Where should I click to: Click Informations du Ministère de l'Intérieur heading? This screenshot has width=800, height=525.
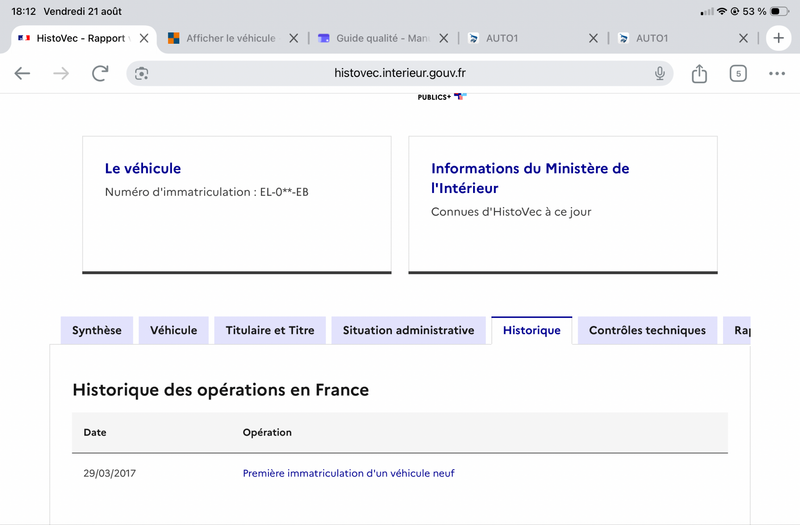click(x=530, y=178)
